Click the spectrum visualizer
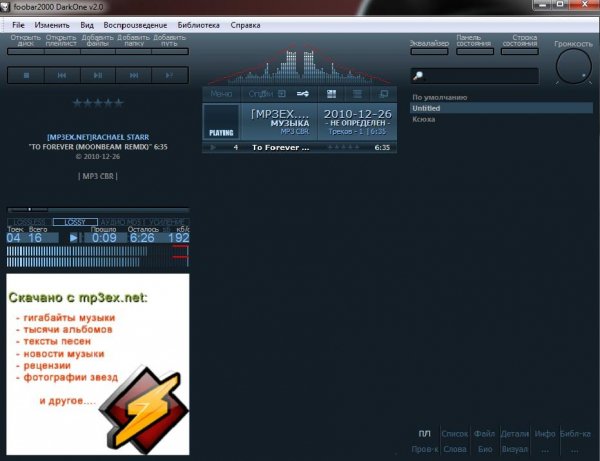The image size is (600, 461). (x=299, y=64)
